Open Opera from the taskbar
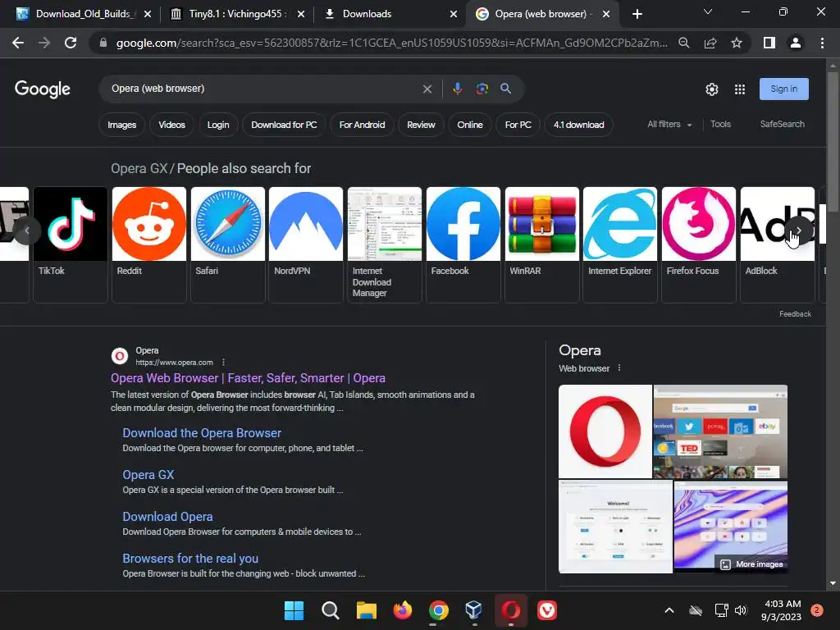Viewport: 840px width, 630px height. coord(510,610)
